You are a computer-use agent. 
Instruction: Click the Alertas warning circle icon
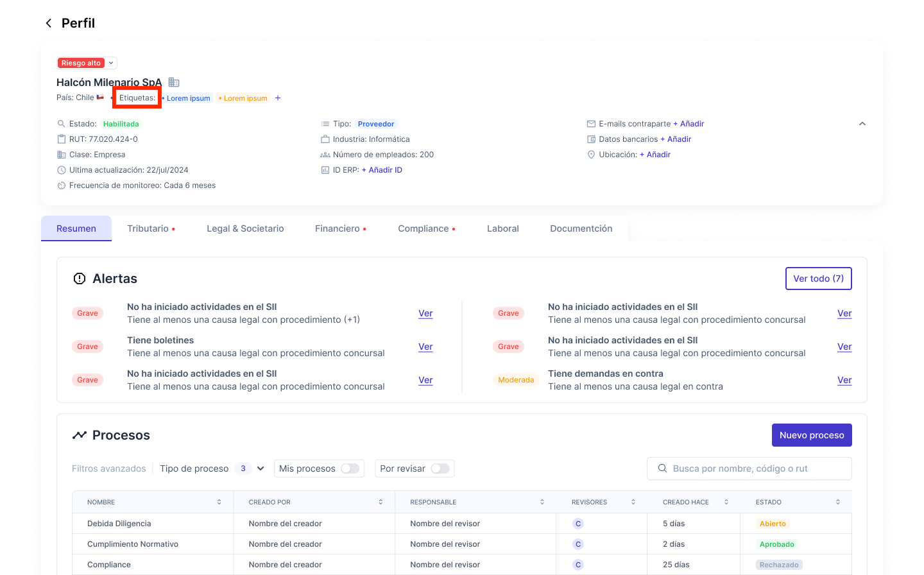(80, 279)
